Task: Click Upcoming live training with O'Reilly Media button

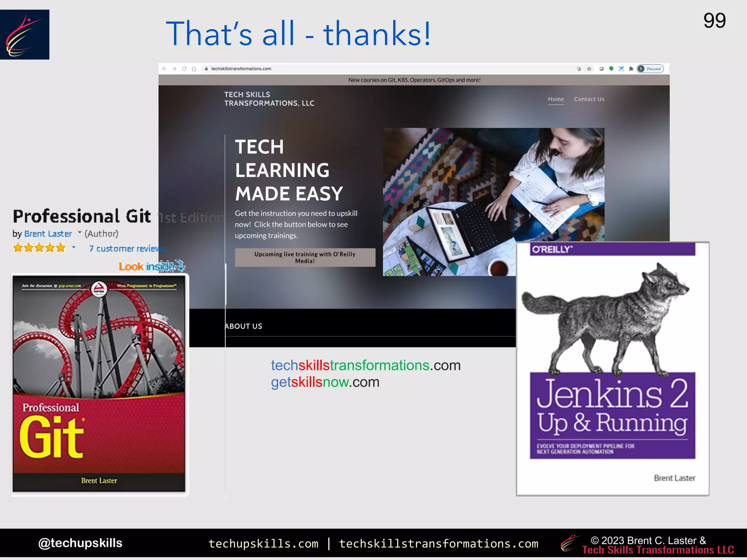Action: pyautogui.click(x=305, y=257)
